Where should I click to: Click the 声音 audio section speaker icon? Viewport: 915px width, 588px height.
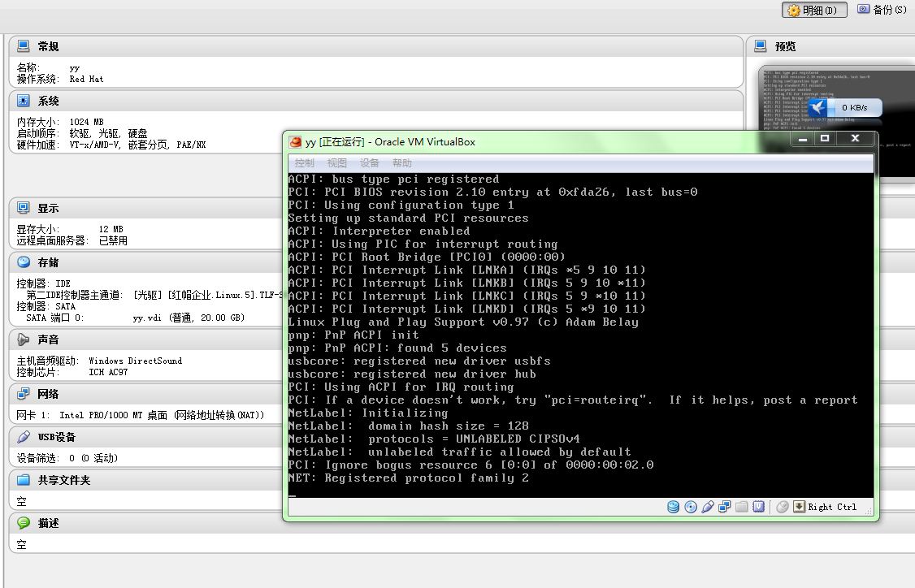pyautogui.click(x=24, y=339)
